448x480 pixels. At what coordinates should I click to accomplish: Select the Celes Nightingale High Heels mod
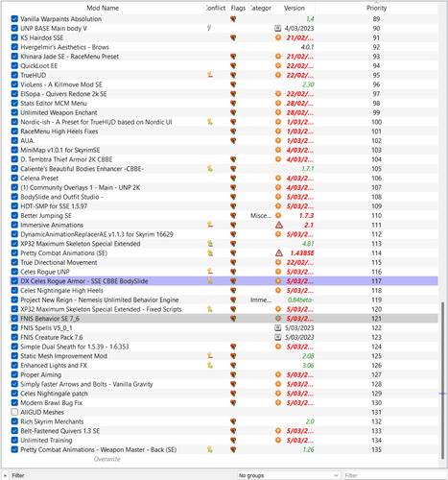pyautogui.click(x=224, y=290)
